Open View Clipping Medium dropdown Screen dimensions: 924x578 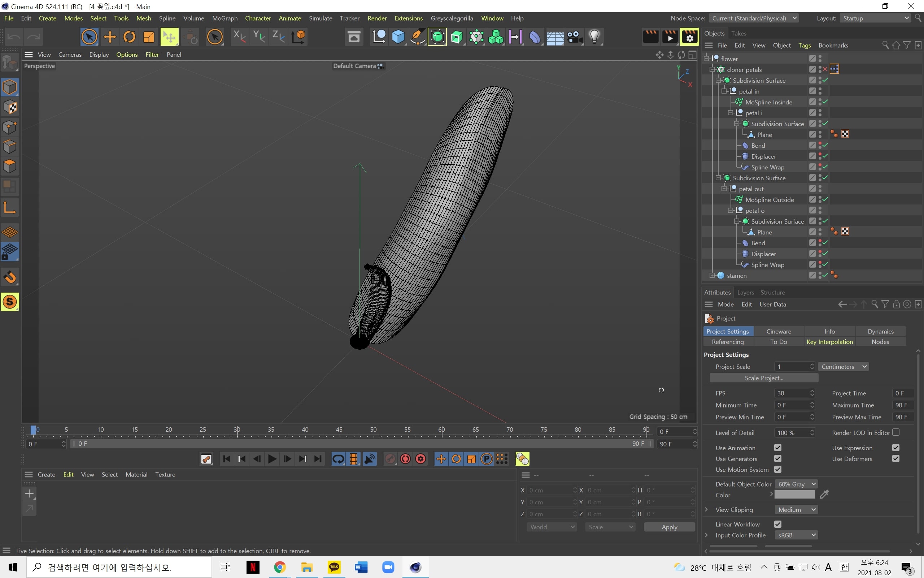796,510
